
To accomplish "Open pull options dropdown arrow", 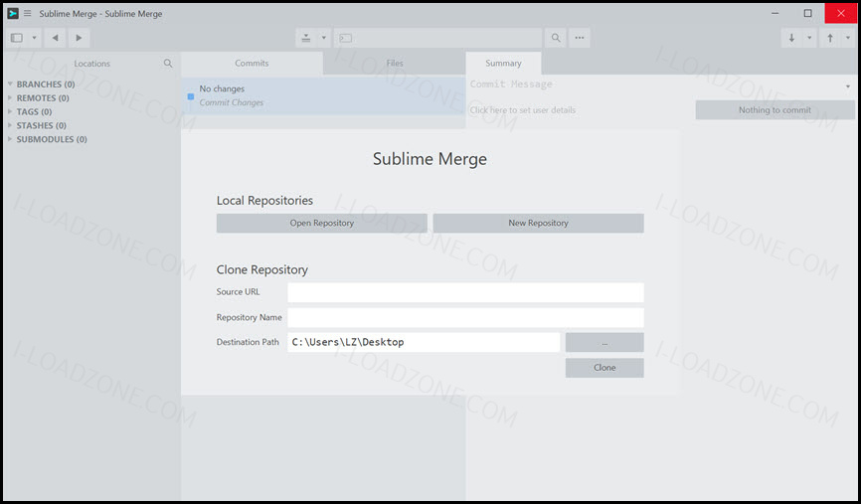I will click(x=809, y=38).
